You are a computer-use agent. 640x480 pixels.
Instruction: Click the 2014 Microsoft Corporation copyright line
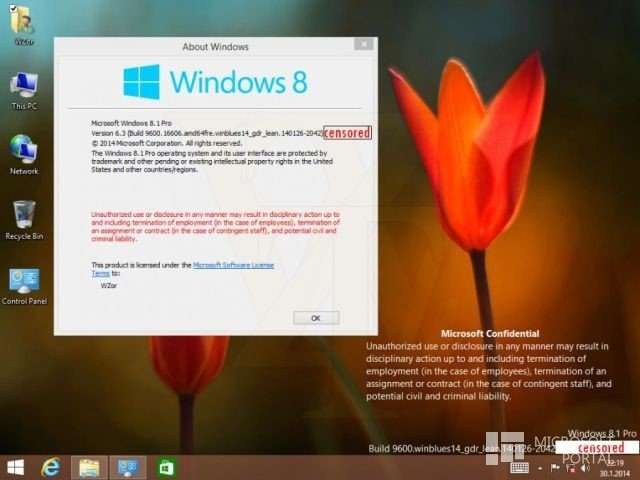167,143
